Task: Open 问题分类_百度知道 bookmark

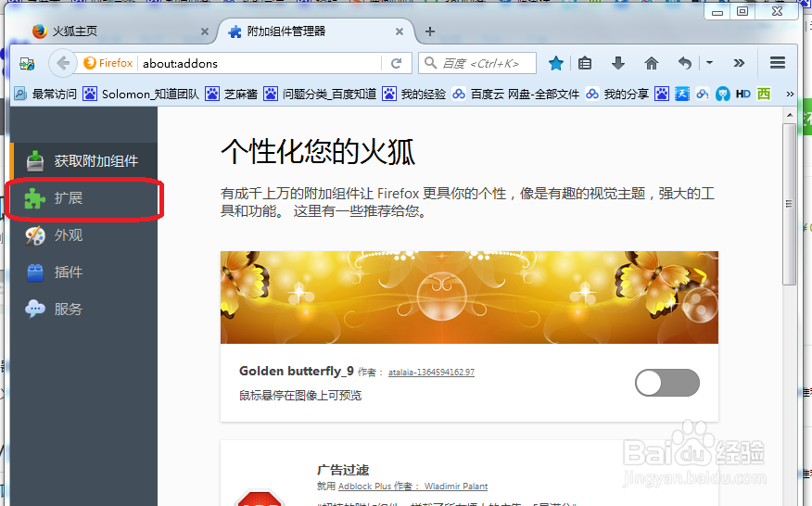Action: (320, 94)
